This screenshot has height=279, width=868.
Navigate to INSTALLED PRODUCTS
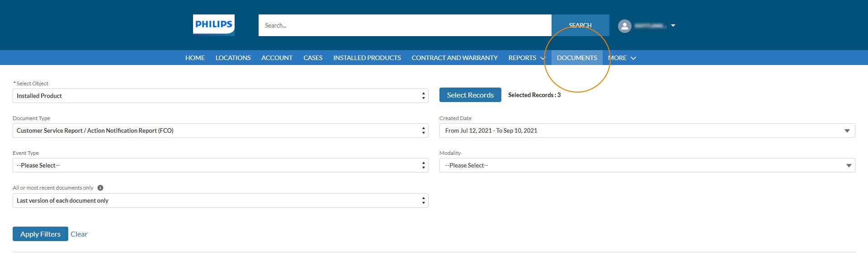coord(367,58)
